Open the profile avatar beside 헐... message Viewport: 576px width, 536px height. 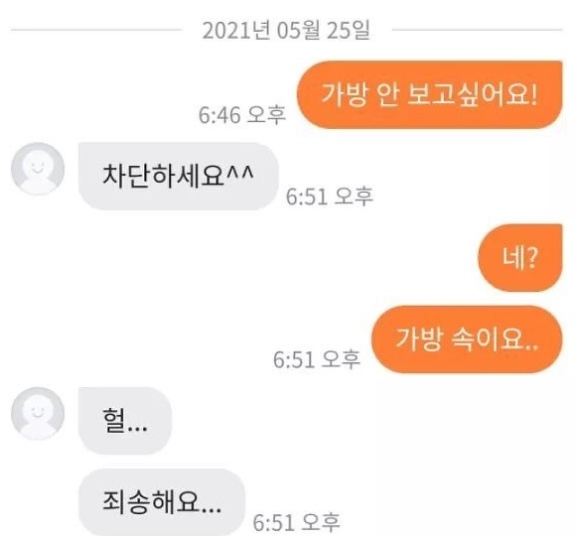(38, 413)
